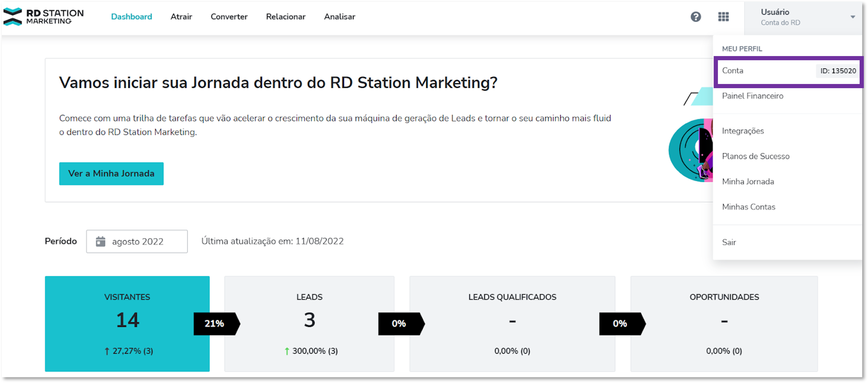Click the 0% badge after LEADS
The width and height of the screenshot is (868, 383).
coord(401,324)
